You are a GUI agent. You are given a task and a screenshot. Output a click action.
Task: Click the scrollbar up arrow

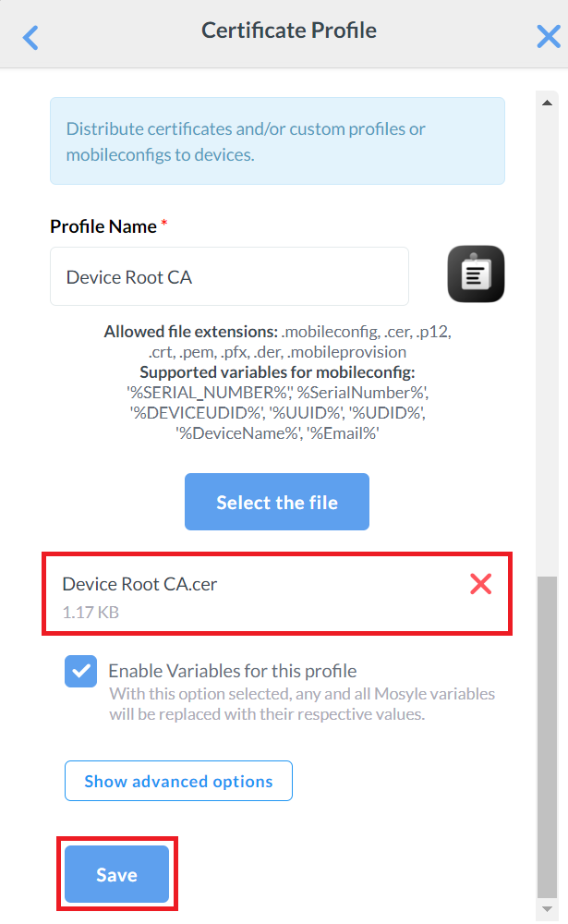pos(545,102)
